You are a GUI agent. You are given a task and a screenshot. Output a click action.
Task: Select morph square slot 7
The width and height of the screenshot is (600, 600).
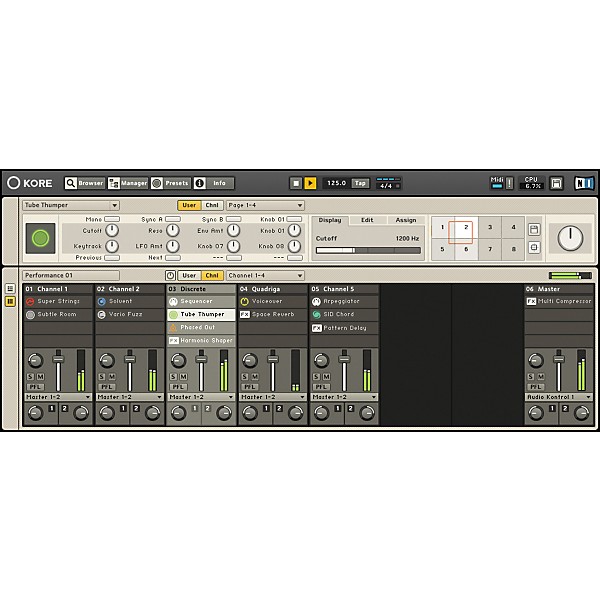tap(490, 249)
